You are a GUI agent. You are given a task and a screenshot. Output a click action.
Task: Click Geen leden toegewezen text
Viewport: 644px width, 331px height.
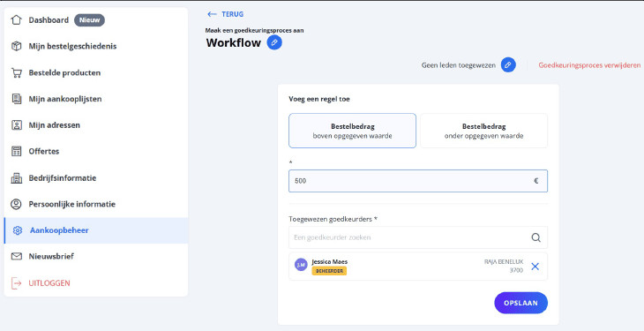[x=459, y=65]
